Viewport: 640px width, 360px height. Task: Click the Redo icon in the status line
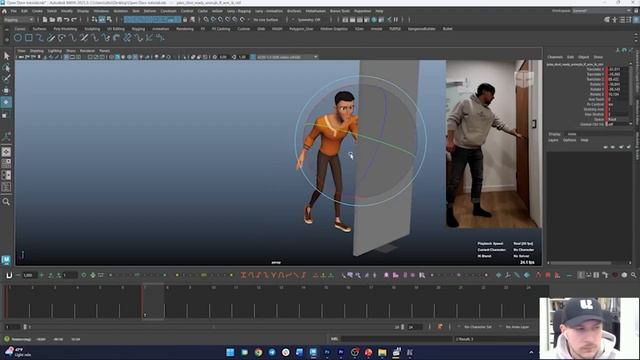[74, 20]
